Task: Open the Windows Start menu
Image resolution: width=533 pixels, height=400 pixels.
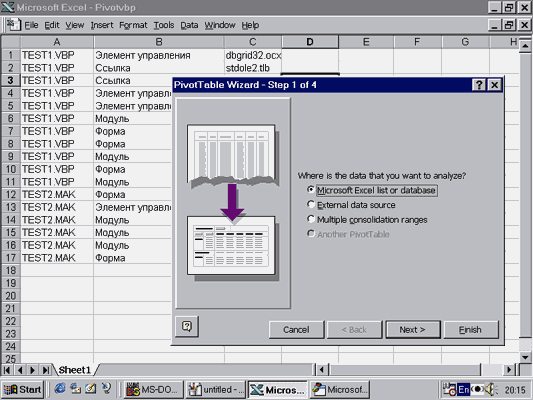Action: click(x=23, y=389)
